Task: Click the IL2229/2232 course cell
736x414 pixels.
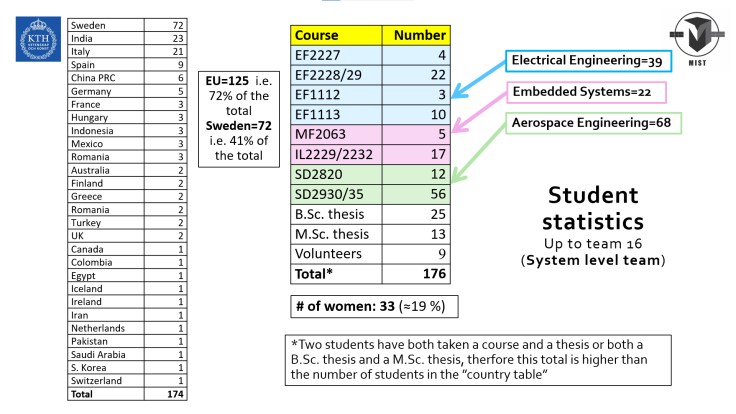Action: (x=322, y=154)
